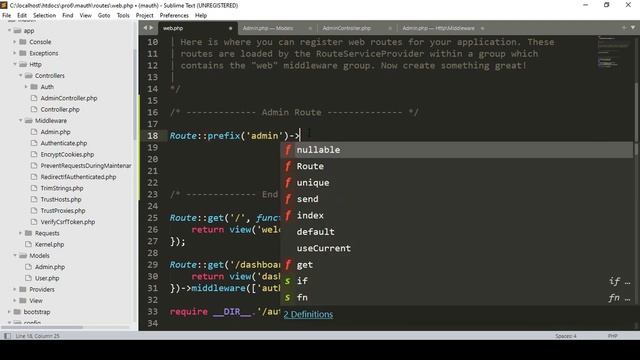Open the 2 Definitions link
Screen dimensions: 640x360
[308, 314]
